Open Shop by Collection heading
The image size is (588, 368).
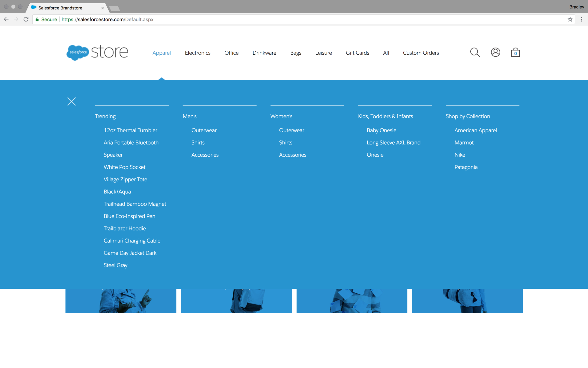click(x=468, y=116)
